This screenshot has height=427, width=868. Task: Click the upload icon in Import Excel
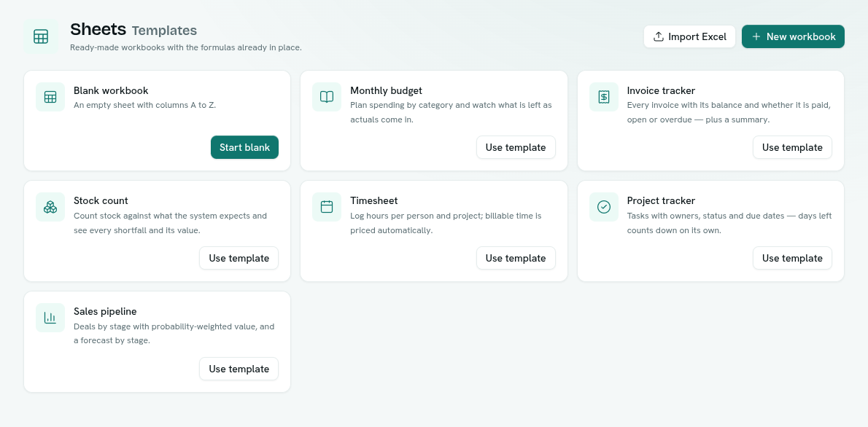(658, 36)
